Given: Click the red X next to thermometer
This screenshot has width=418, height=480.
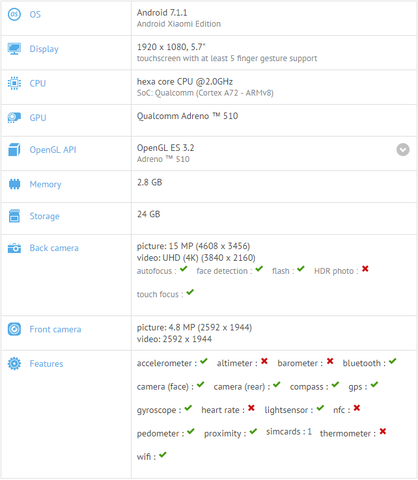Looking at the screenshot, I should pos(383,432).
